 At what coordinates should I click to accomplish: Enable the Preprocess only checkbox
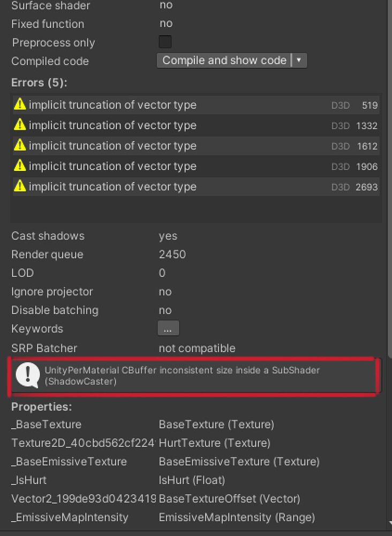(x=165, y=41)
